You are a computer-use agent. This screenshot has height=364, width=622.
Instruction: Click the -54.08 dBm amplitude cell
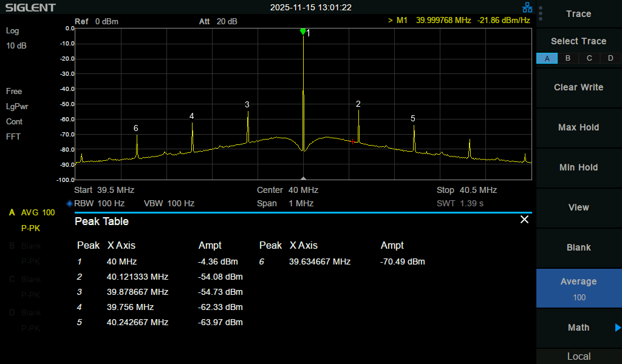pos(220,277)
